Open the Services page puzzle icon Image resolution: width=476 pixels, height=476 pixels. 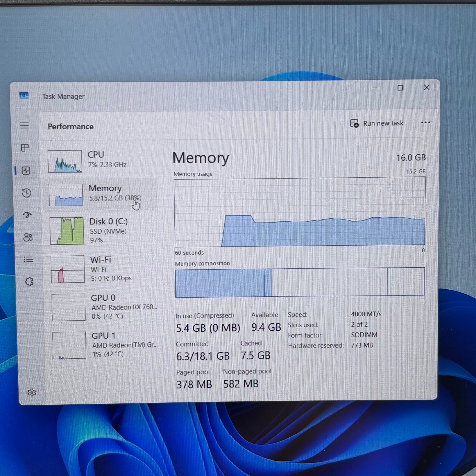click(29, 281)
